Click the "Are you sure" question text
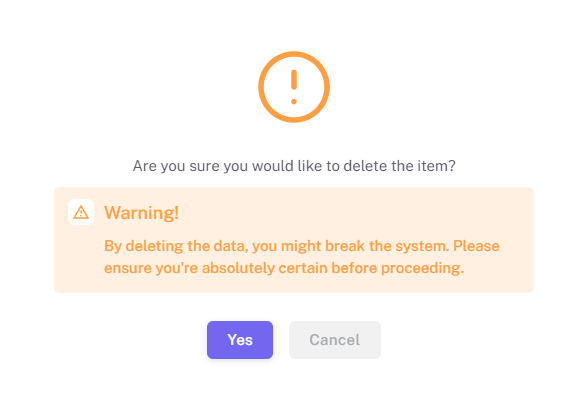The height and width of the screenshot is (402, 586). (294, 166)
